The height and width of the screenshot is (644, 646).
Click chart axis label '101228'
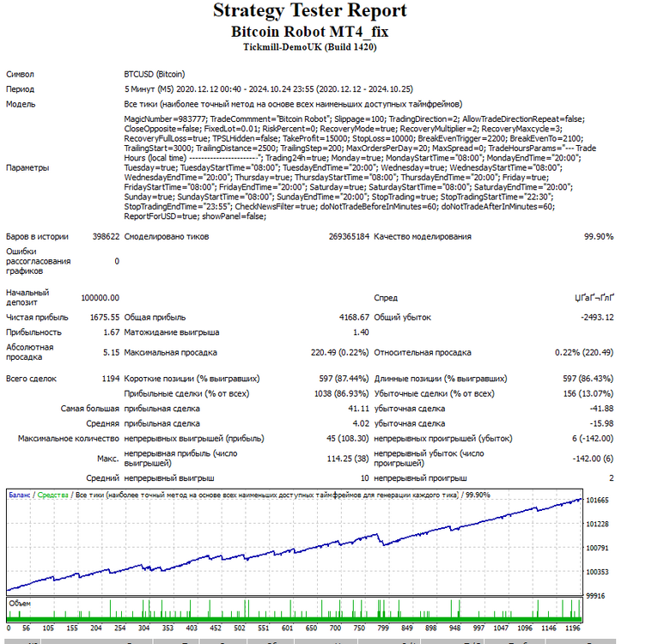[x=597, y=524]
